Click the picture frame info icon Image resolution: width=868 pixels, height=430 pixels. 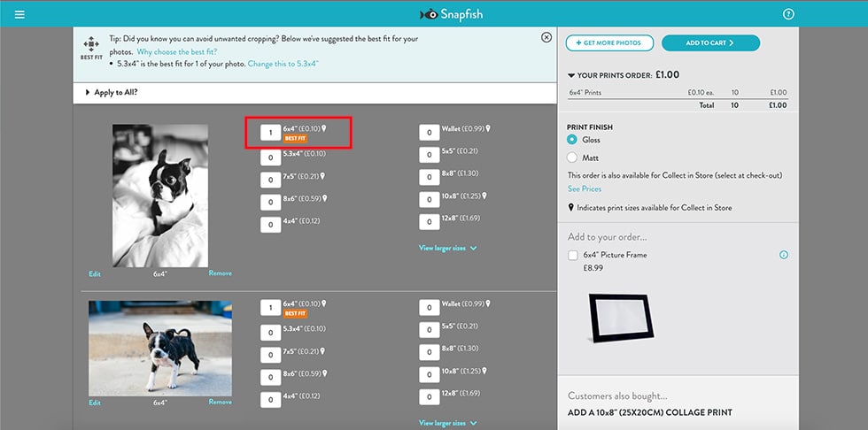coord(784,256)
